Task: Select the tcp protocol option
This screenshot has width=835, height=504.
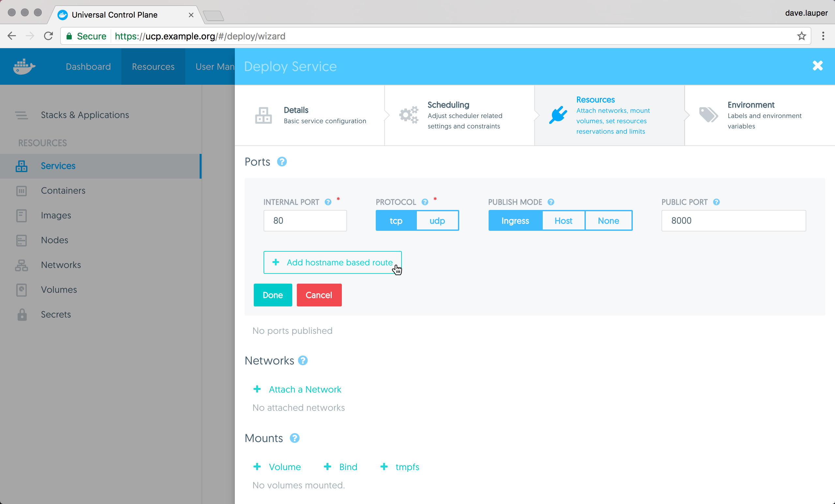Action: click(x=396, y=221)
